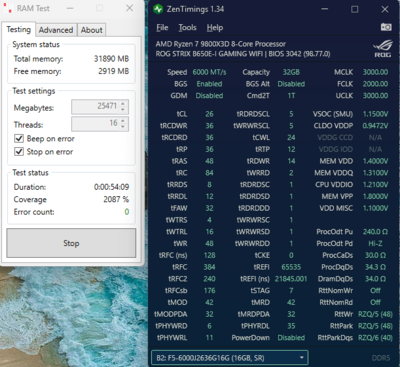Open the File menu in ZenTimings
Screen dimensions: 400x367
pos(162,28)
